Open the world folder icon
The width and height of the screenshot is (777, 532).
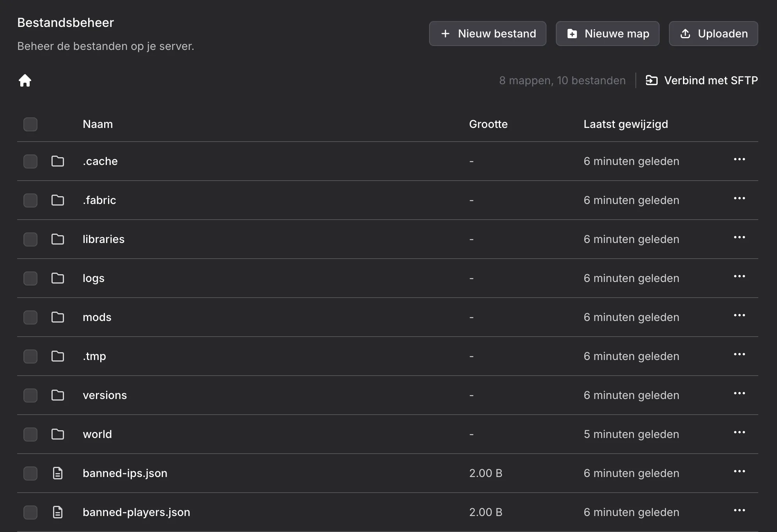[x=58, y=434]
